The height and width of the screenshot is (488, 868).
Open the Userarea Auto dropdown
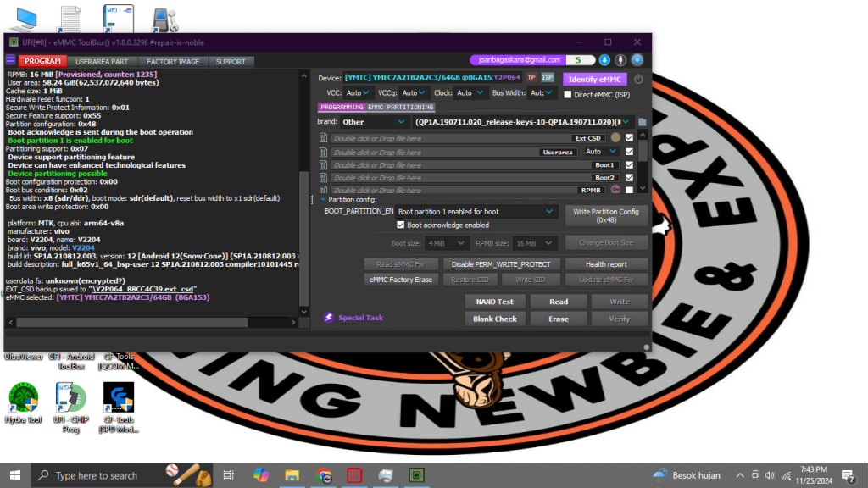coord(602,152)
